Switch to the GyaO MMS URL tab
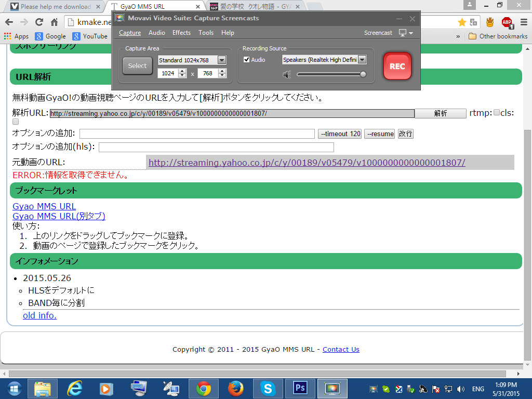Viewport: 532px width, 399px height. (x=156, y=6)
